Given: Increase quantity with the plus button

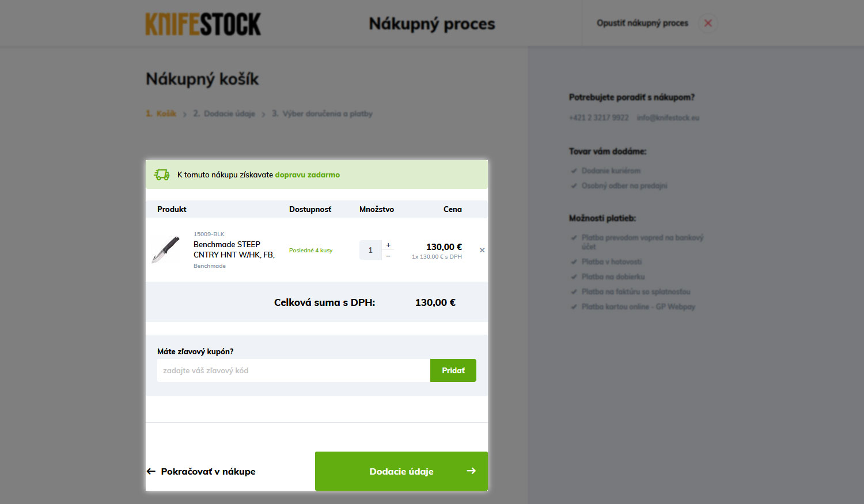Looking at the screenshot, I should (388, 245).
